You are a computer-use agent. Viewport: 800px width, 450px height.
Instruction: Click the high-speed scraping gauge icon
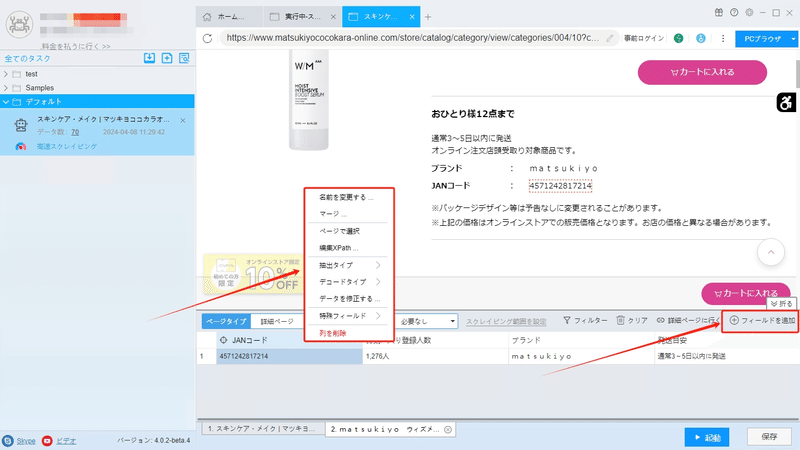click(x=21, y=147)
